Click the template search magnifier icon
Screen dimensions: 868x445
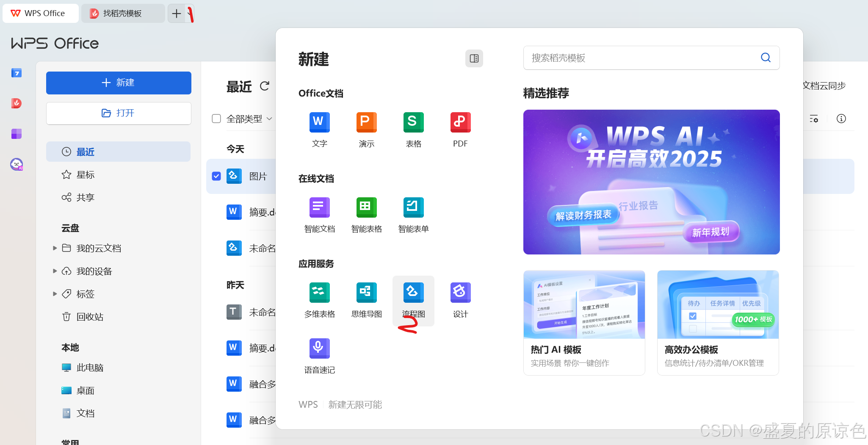766,58
